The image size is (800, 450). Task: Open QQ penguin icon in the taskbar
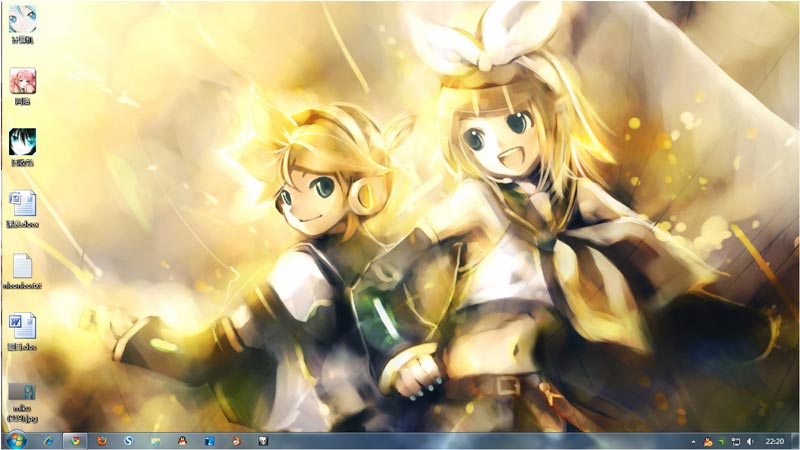click(x=182, y=441)
